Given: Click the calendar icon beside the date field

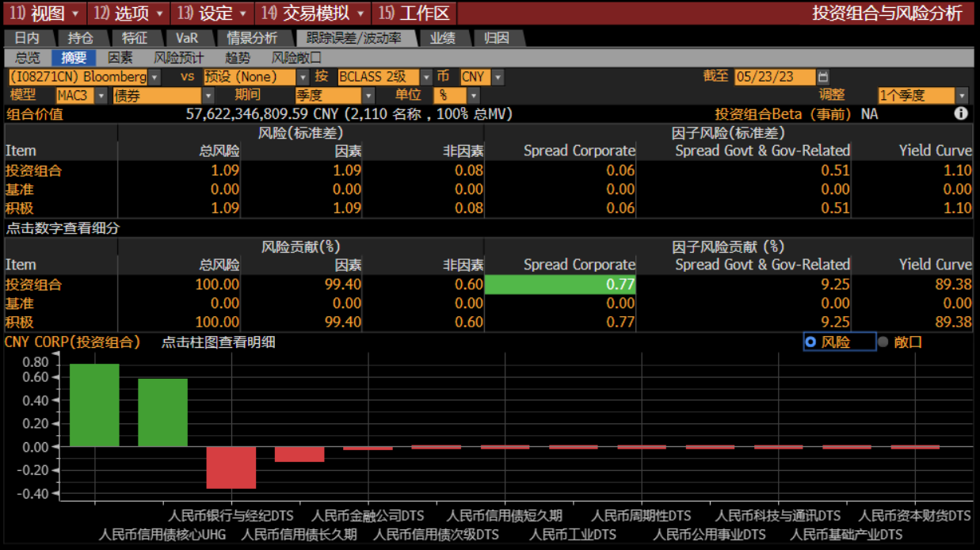Looking at the screenshot, I should coord(823,77).
